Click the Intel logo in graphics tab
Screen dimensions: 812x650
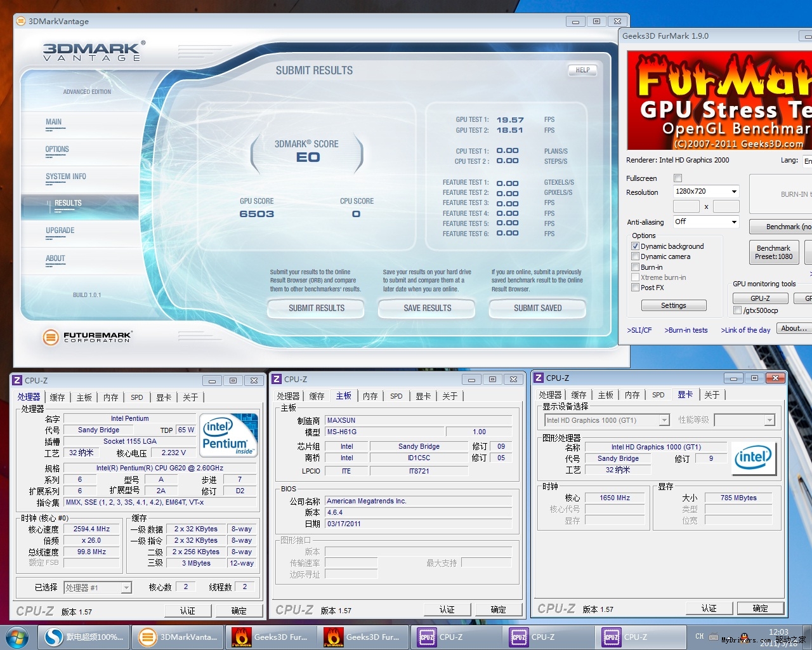click(753, 457)
